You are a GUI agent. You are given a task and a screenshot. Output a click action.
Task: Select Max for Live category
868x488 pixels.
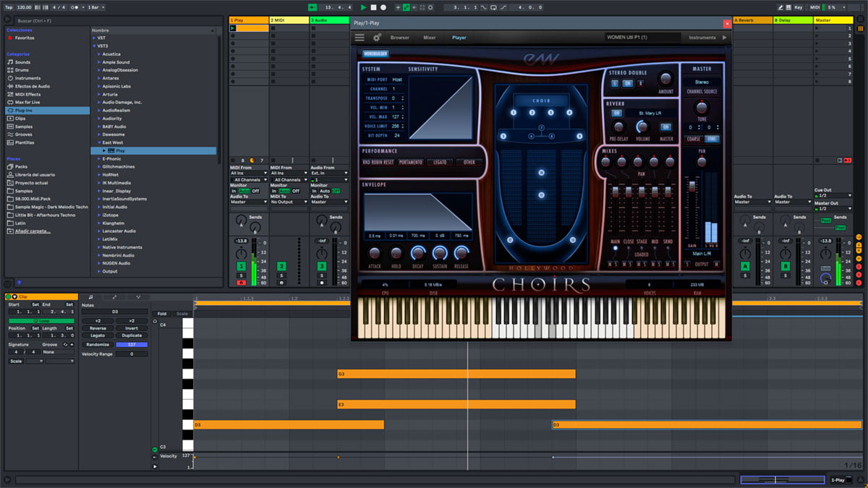click(27, 102)
